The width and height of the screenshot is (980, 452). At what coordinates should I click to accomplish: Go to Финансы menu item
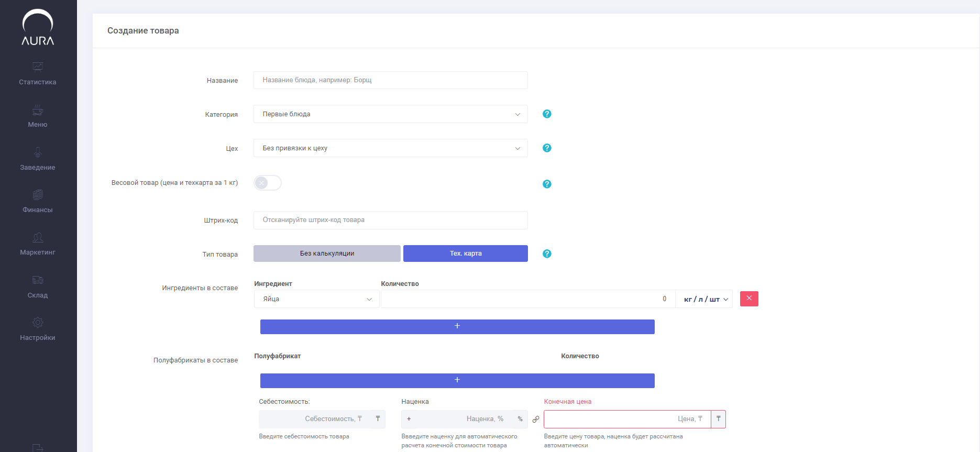(x=38, y=210)
